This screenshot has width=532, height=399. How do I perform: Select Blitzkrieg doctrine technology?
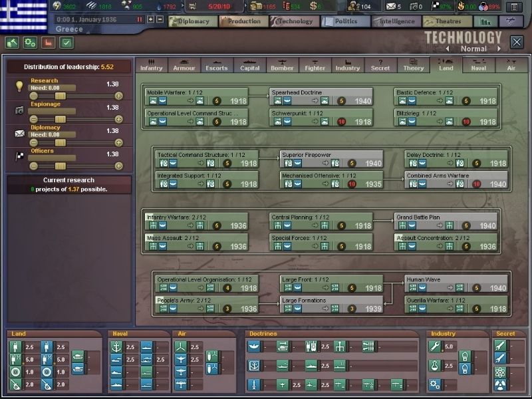pyautogui.click(x=446, y=118)
